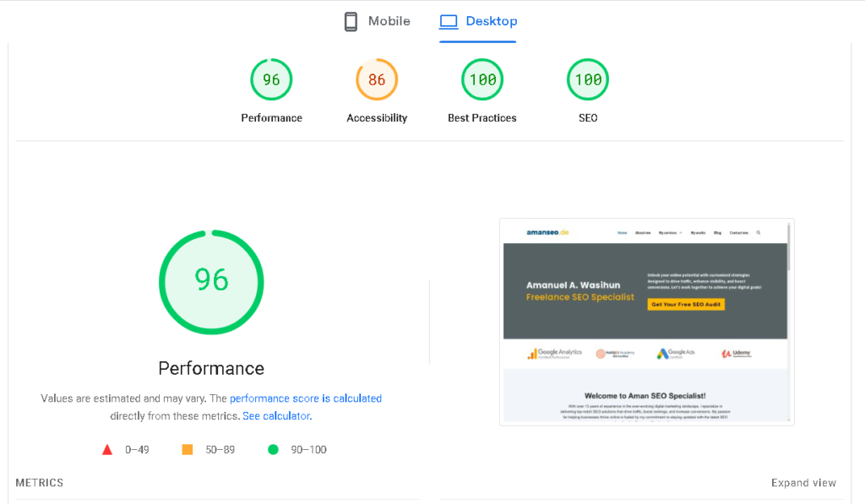This screenshot has width=865, height=504.
Task: Click the '0–49' legend range text
Action: 137,450
